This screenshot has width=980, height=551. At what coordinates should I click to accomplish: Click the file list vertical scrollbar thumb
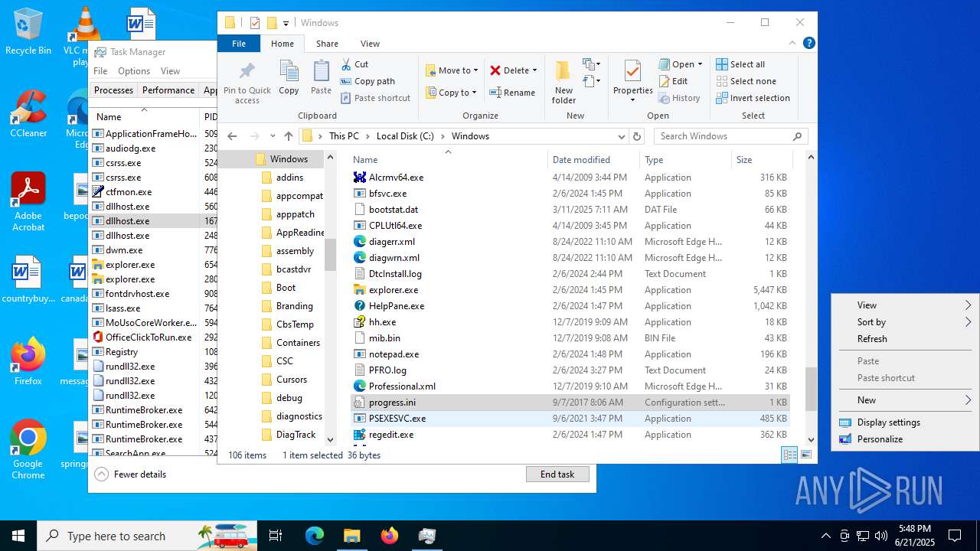coord(811,389)
